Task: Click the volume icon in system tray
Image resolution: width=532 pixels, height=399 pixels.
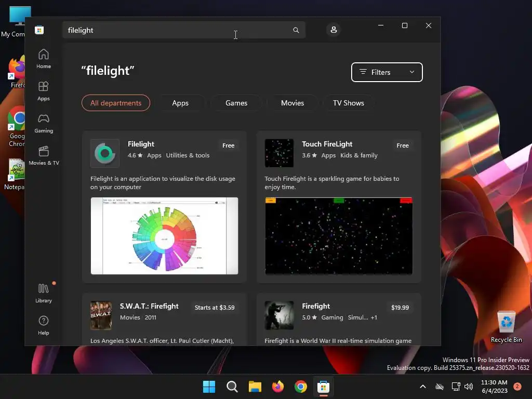Action: pyautogui.click(x=469, y=387)
